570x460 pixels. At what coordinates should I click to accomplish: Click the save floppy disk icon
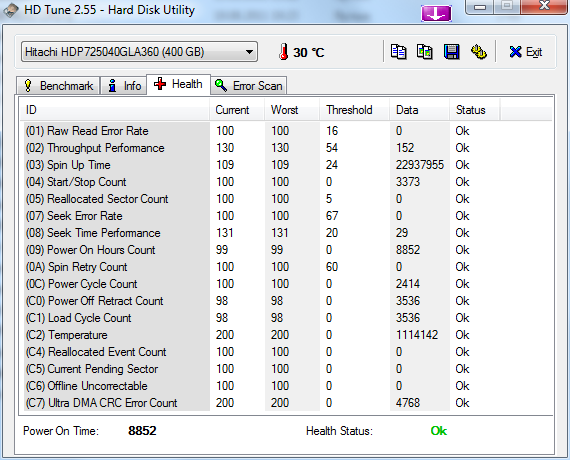pyautogui.click(x=451, y=52)
